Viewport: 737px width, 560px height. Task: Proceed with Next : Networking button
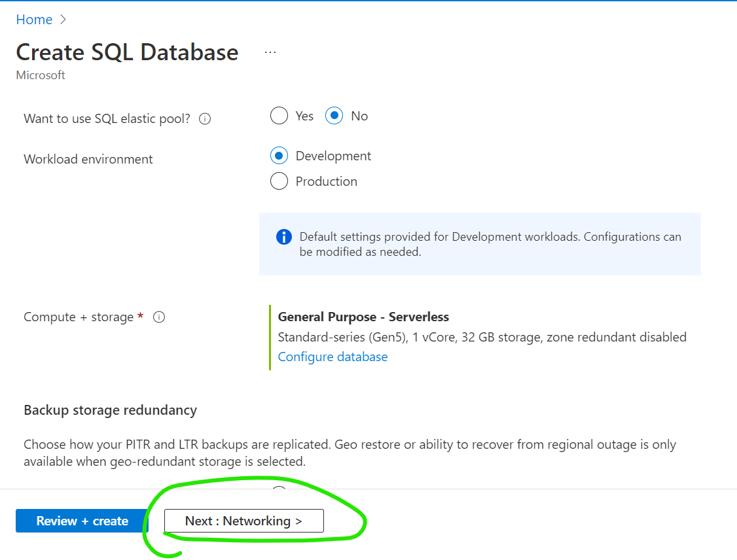(243, 521)
